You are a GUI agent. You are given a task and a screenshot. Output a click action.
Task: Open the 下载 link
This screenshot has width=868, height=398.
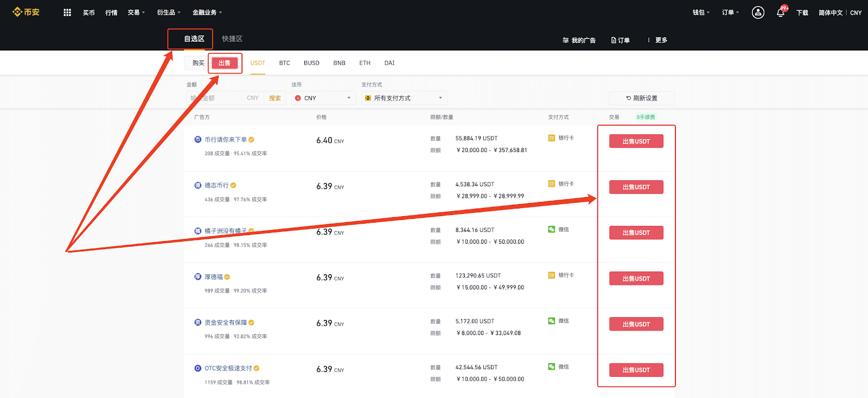coord(802,12)
